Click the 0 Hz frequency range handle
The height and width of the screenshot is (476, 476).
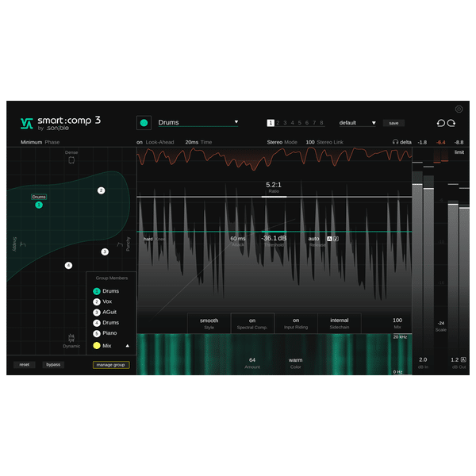[402, 373]
